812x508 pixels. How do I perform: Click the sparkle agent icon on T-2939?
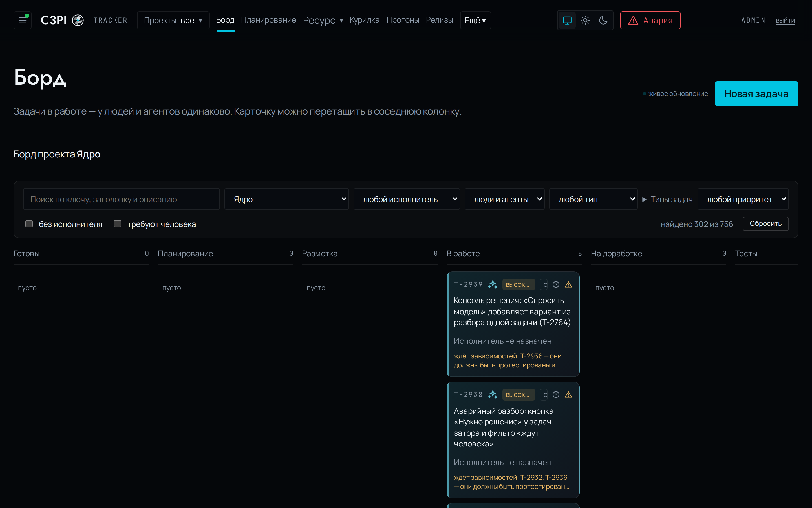coord(493,284)
